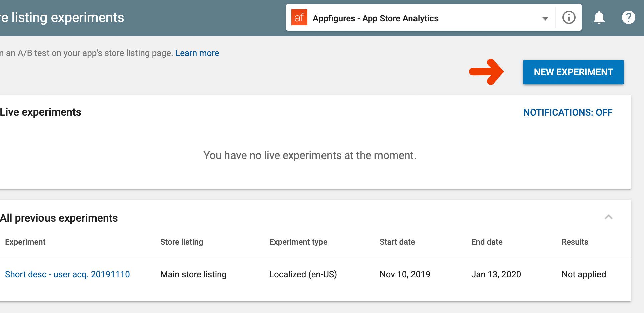Click the no live experiments message
The width and height of the screenshot is (644, 313).
[x=310, y=155]
